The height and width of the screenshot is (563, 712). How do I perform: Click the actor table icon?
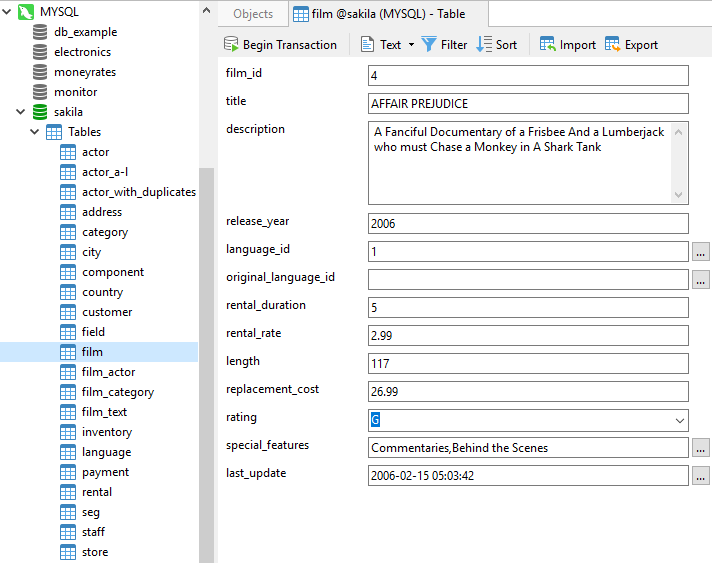click(x=68, y=152)
